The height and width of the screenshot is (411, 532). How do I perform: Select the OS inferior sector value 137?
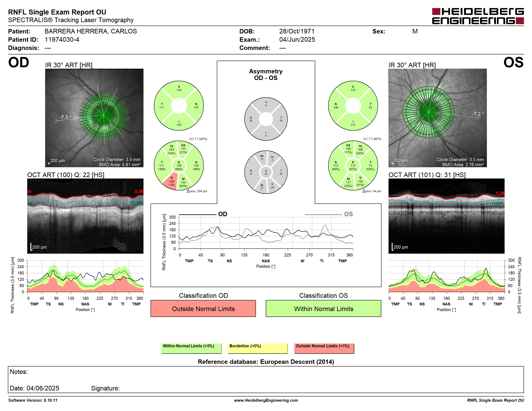click(x=353, y=123)
